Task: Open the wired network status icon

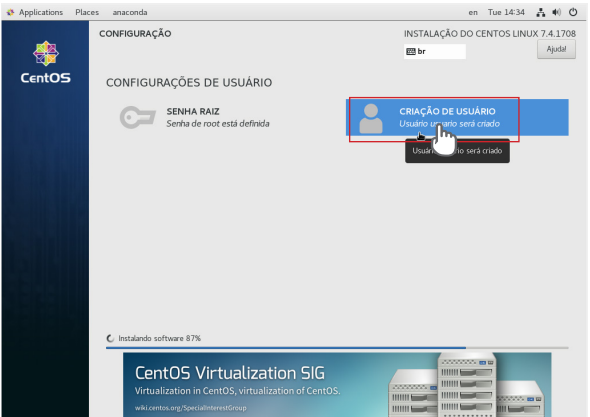Action: pyautogui.click(x=541, y=12)
